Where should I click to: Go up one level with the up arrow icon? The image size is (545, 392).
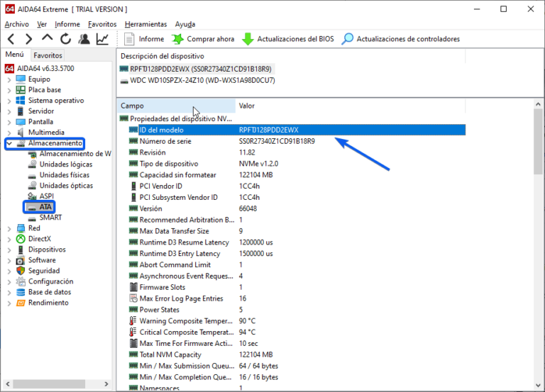48,38
